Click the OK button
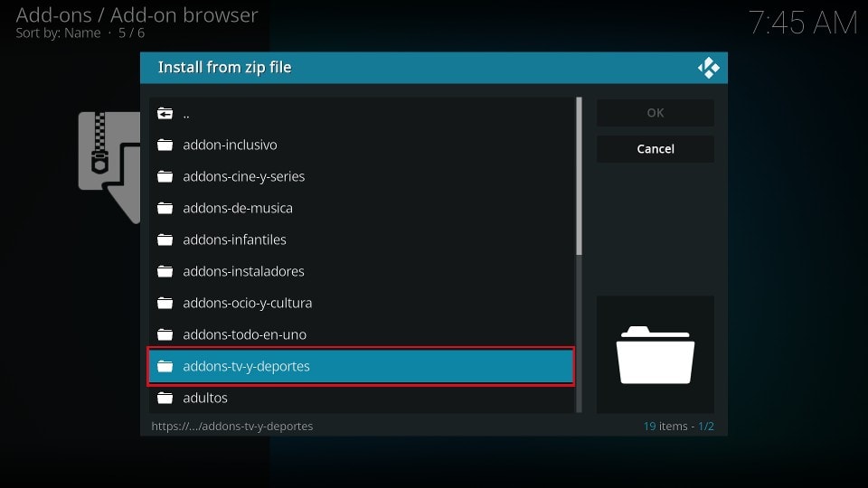This screenshot has width=868, height=488. pos(656,113)
